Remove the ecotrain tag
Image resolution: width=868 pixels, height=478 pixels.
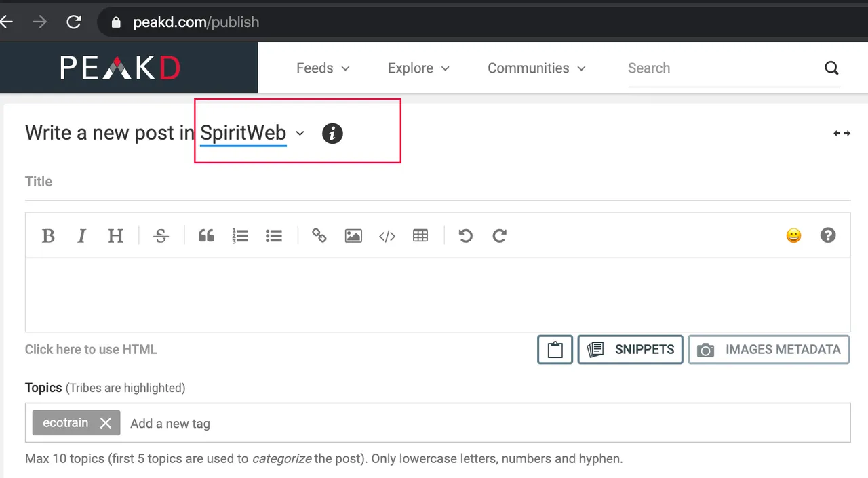pyautogui.click(x=106, y=423)
